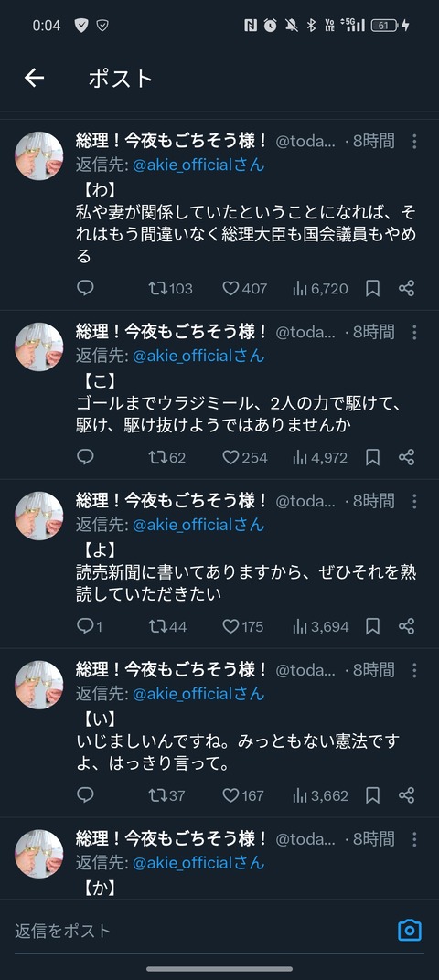Share the 【こ】 post

coord(406,457)
